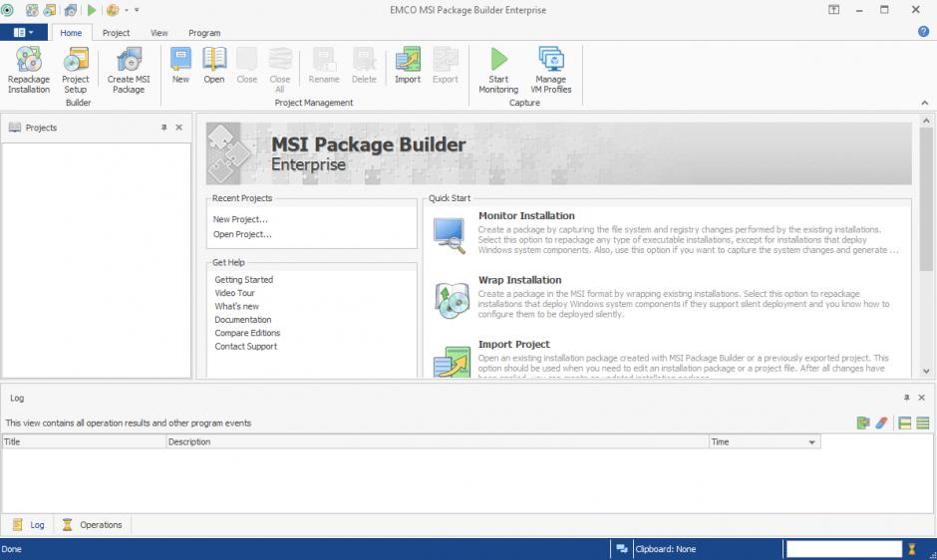Open the View ribbon tab
The height and width of the screenshot is (560, 937).
[158, 33]
